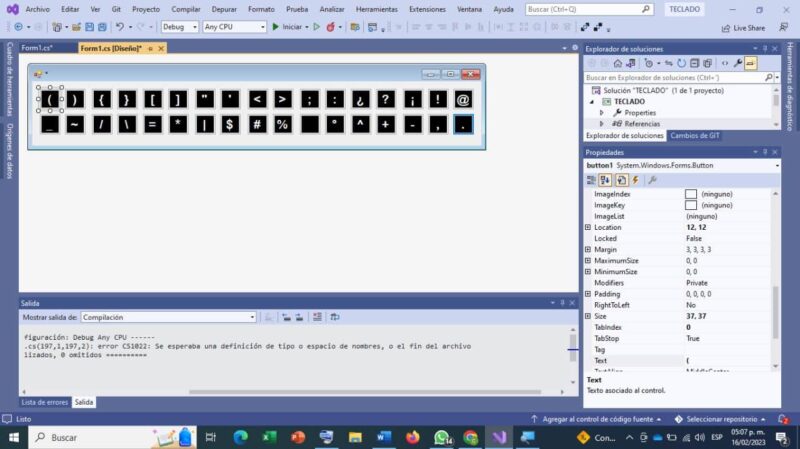Screen dimensions: 800x449
Task: Collapse all items in Solution Explorer
Action: (695, 62)
